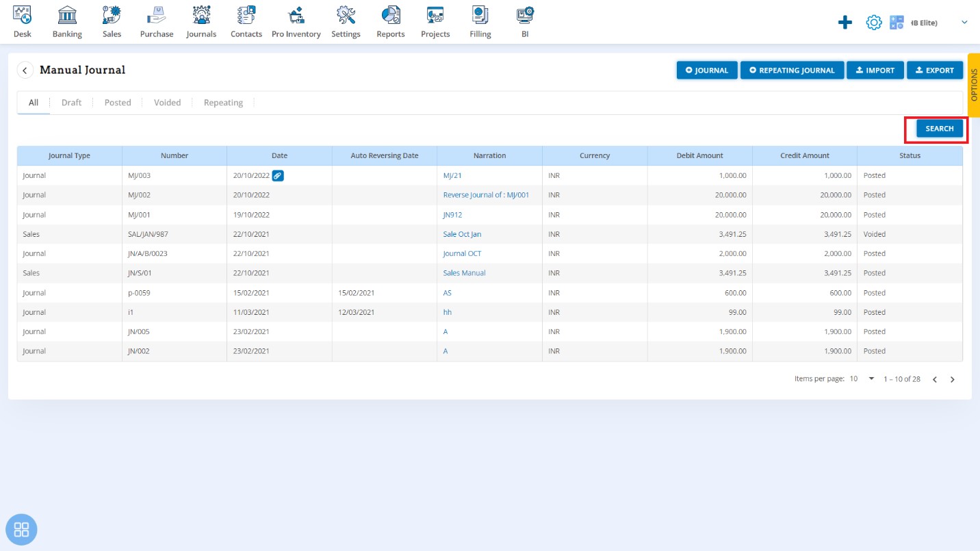The height and width of the screenshot is (551, 980).
Task: Click the gear settings icon in header
Action: click(x=874, y=23)
